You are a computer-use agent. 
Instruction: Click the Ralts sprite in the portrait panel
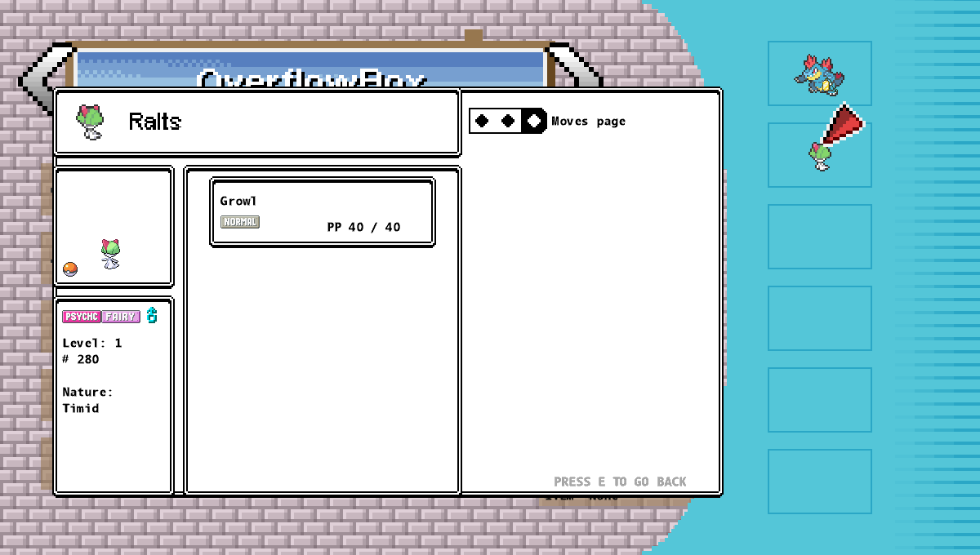110,254
